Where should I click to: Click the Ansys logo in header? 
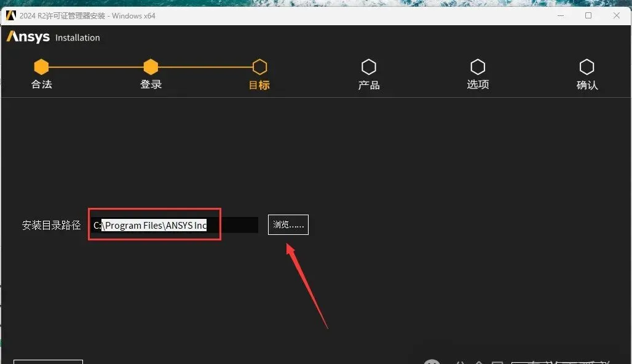pyautogui.click(x=28, y=37)
